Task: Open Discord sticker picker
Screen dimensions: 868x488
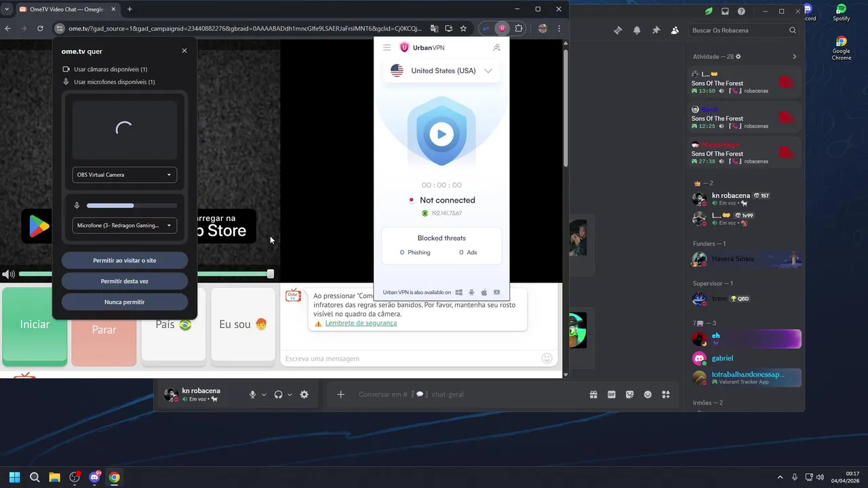Action: pos(630,394)
